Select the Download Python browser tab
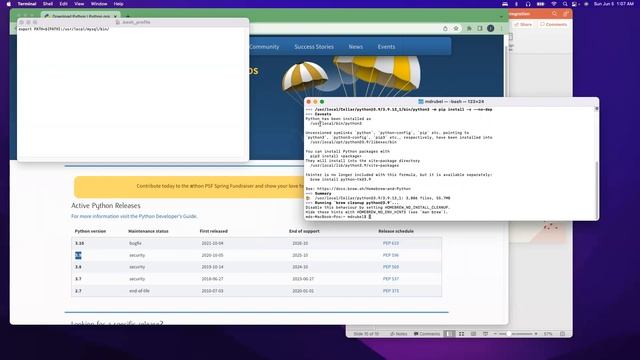 81,16
